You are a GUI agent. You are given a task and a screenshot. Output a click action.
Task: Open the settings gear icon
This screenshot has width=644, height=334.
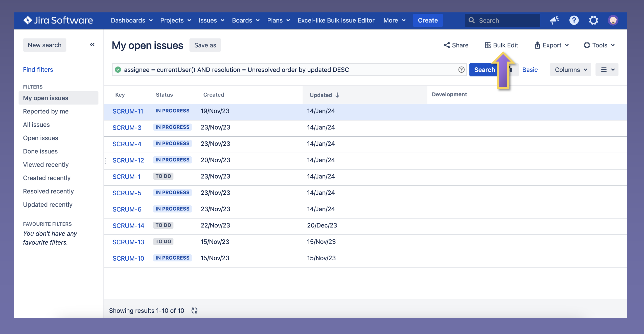click(x=593, y=20)
